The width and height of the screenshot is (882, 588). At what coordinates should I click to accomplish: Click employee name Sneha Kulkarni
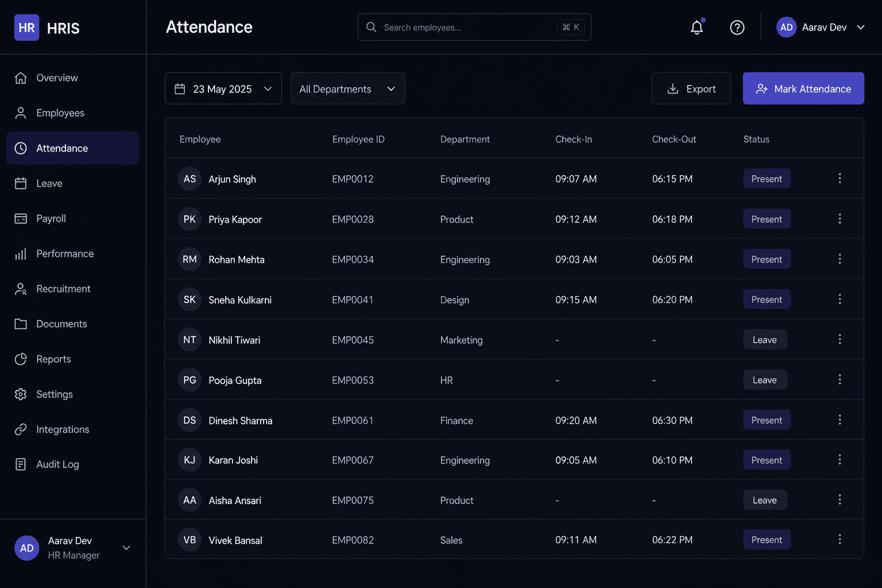coord(240,300)
